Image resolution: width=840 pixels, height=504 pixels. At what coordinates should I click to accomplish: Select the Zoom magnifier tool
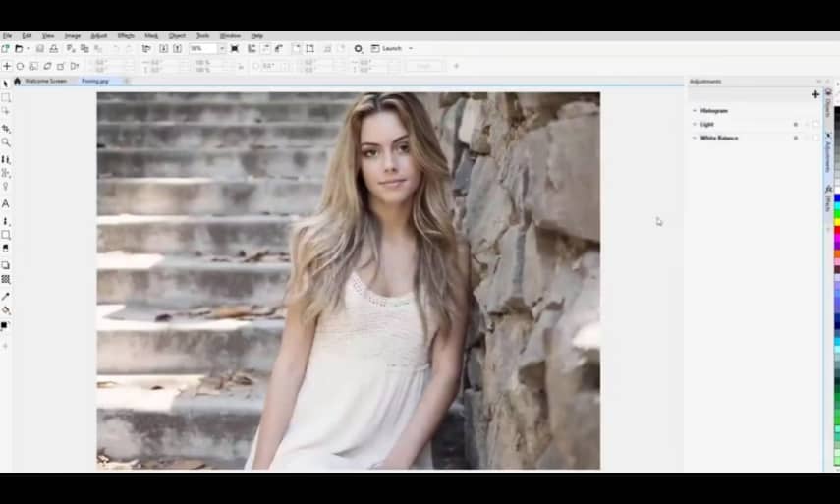[x=5, y=142]
